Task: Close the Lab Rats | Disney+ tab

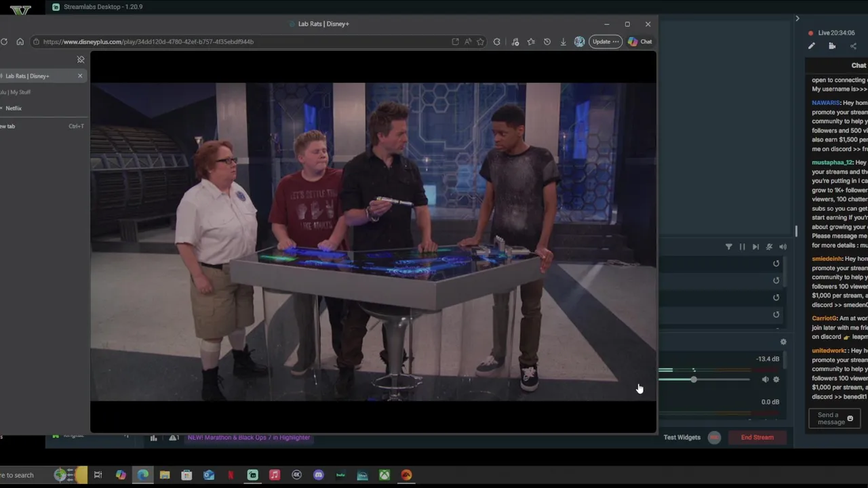Action: pos(80,76)
